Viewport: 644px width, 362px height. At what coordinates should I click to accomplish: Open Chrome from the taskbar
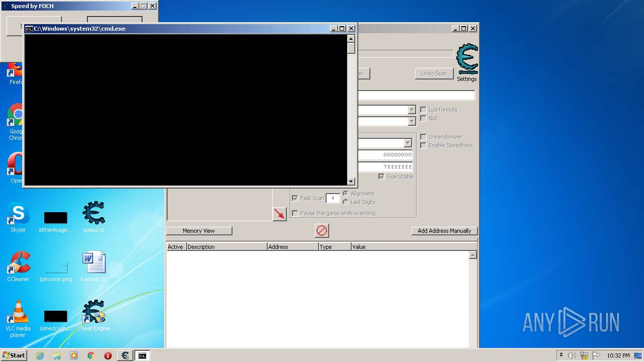(x=91, y=355)
